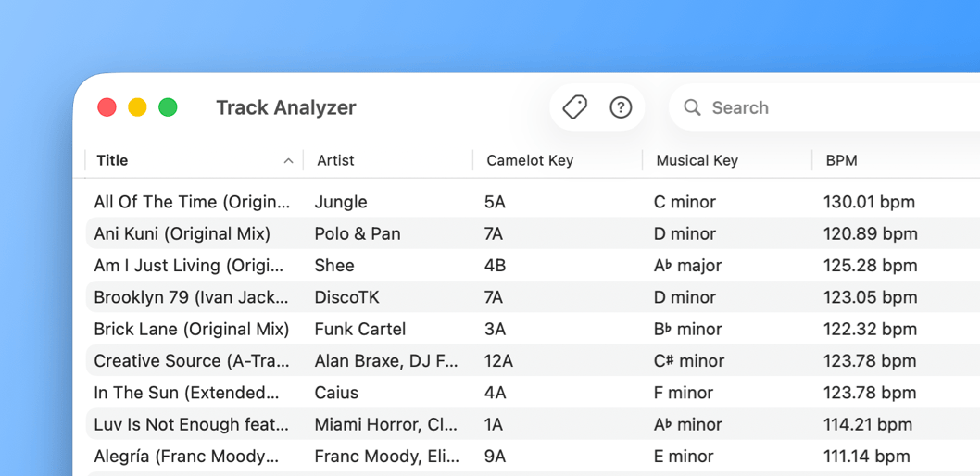
Task: Sort by the Camelot Key column header
Action: (x=530, y=160)
